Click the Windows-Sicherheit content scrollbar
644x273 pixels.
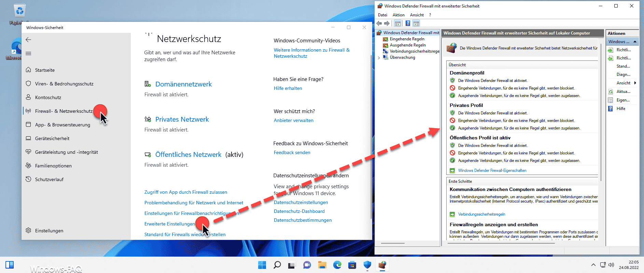pyautogui.click(x=371, y=137)
